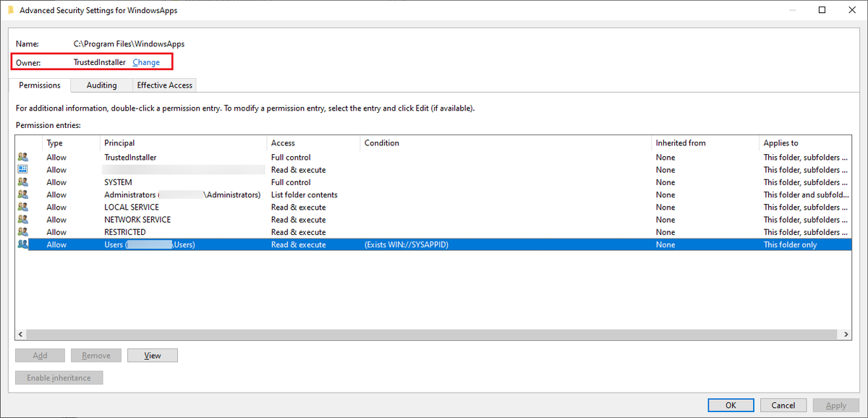Click None inherited value in Administrators row
This screenshot has height=418, width=868.
point(665,195)
